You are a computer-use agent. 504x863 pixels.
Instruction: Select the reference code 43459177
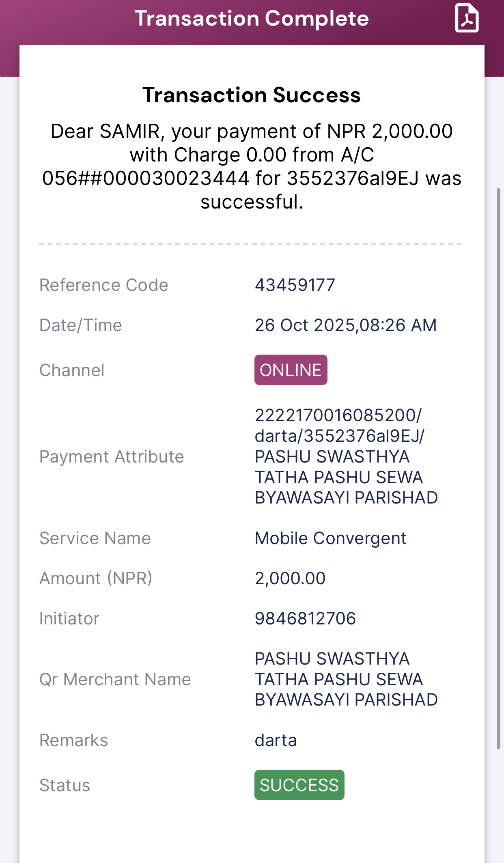295,285
